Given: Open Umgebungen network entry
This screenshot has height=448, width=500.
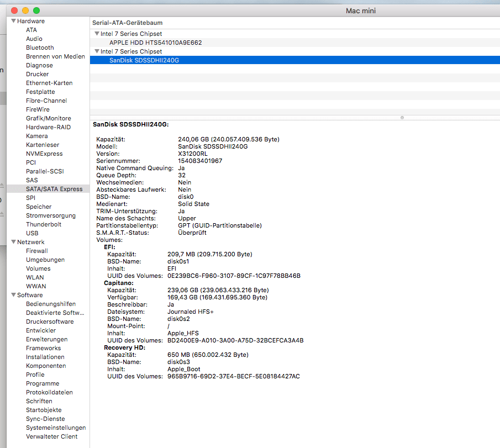Looking at the screenshot, I should (45, 260).
